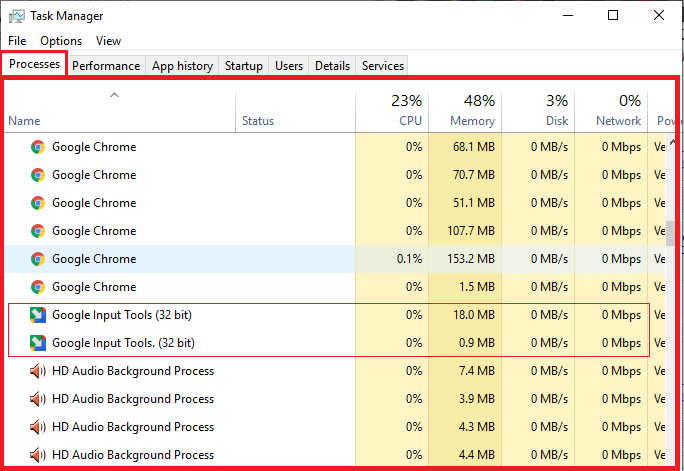Switch to the Startup tab
684x471 pixels.
(x=243, y=66)
